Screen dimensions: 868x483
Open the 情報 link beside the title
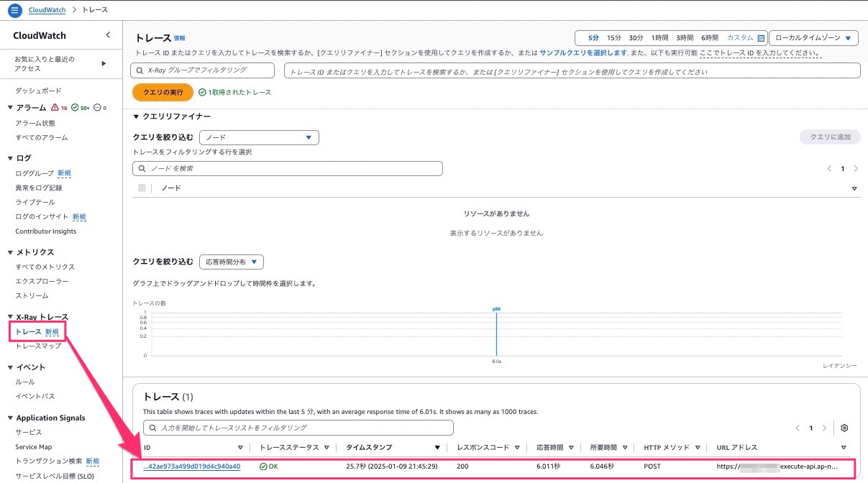point(179,38)
